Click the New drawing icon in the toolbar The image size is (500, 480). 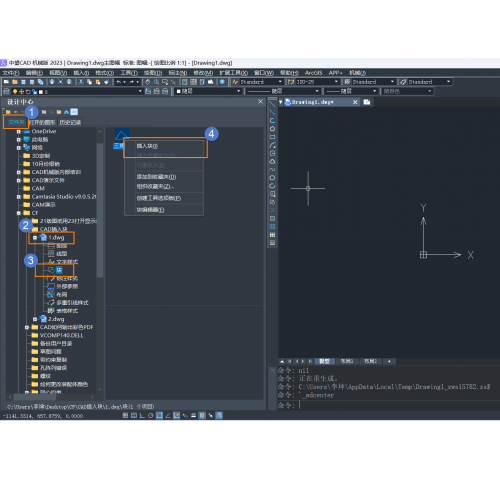click(6, 82)
